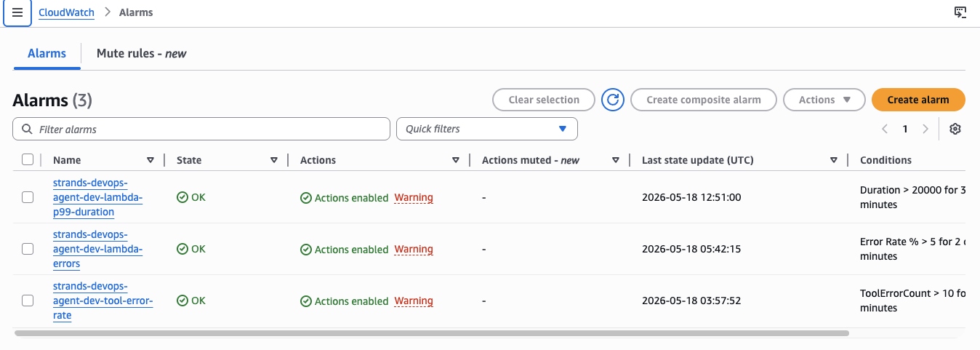Screen dimensions: 980x350
Task: Click timestamp 2026-05-18 12:51:00
Action: (691, 197)
